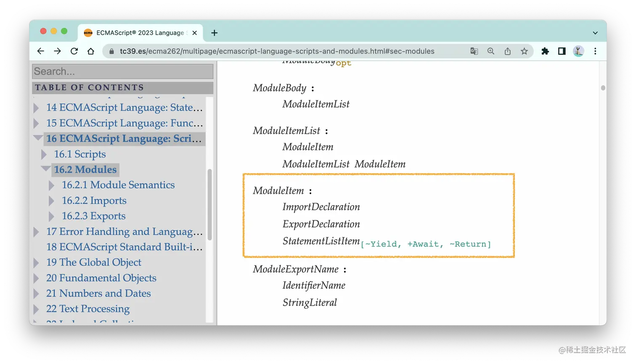This screenshot has height=364, width=636.
Task: Expand section 15 ECMAScript Language: Functions
Action: 37,124
